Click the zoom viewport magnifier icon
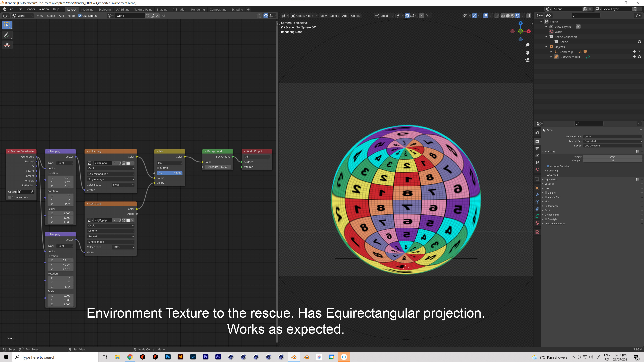 point(527,45)
